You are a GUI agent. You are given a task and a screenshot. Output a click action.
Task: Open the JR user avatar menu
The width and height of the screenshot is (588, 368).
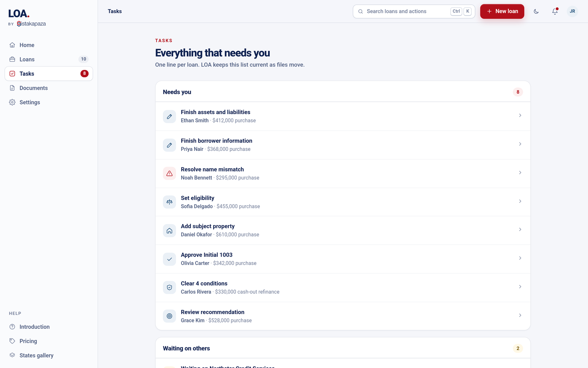click(x=572, y=11)
